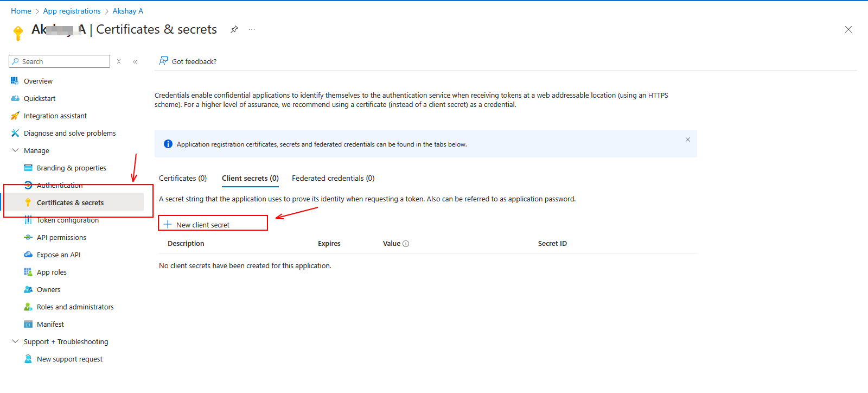Select Manifest menu item
Screen dimensions: 868x393
point(50,324)
